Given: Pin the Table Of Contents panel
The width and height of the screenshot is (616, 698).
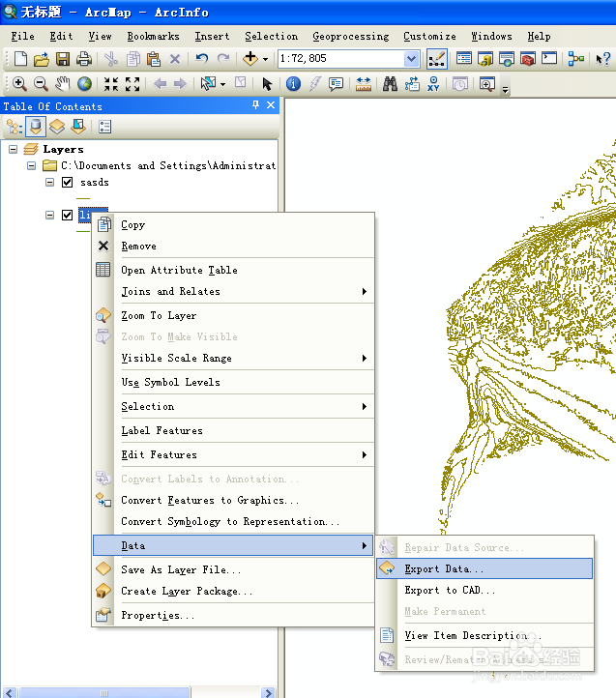Looking at the screenshot, I should [255, 105].
